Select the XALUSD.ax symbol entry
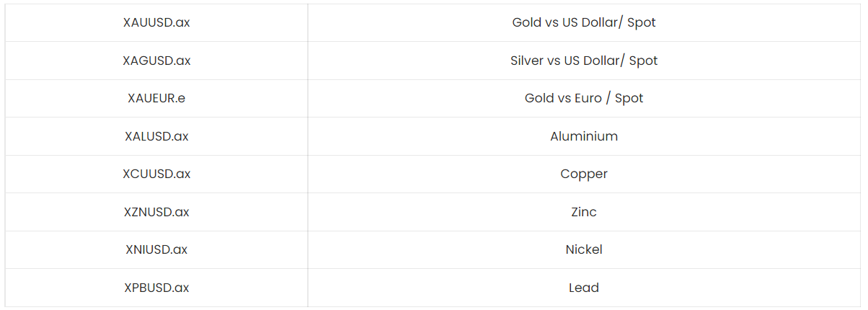This screenshot has width=868, height=310. click(156, 136)
